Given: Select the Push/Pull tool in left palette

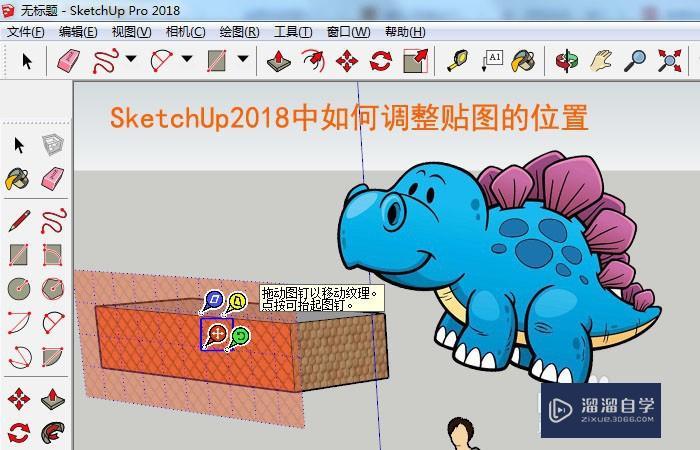Looking at the screenshot, I should 53,399.
